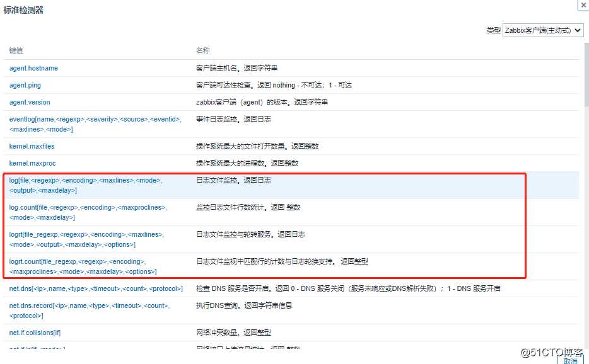Click the 取消 button
Image resolution: width=589 pixels, height=364 pixels.
(570, 361)
